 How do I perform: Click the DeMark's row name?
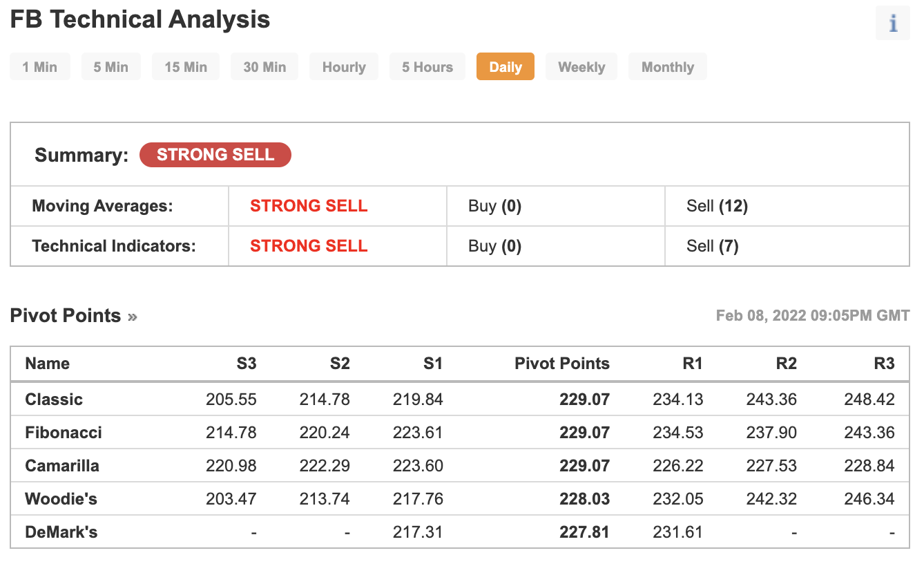coord(61,532)
